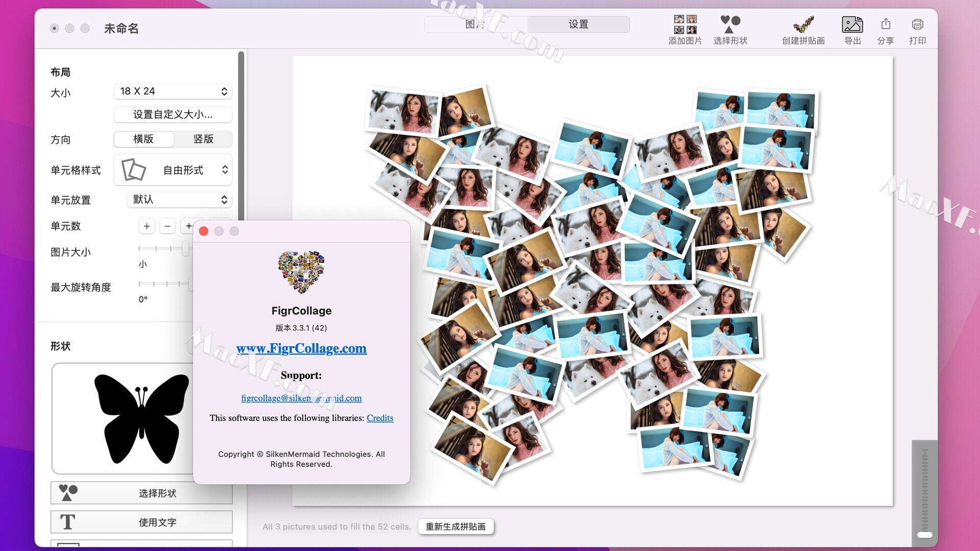Image resolution: width=980 pixels, height=551 pixels.
Task: Open the 单元格样式 dropdown showing 自由形式
Action: pyautogui.click(x=173, y=170)
